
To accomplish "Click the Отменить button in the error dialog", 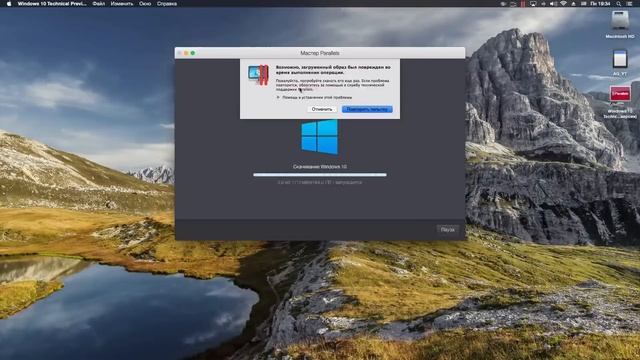I will point(322,109).
